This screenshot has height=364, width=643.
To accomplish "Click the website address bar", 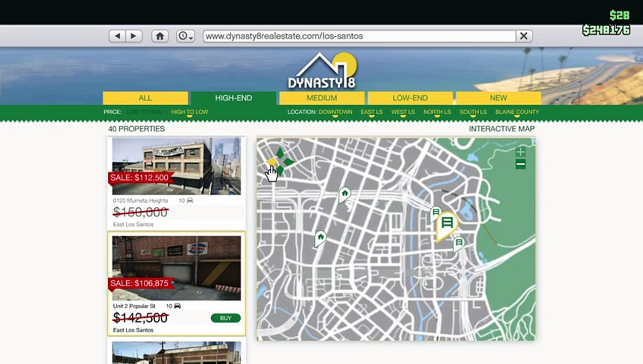I will point(359,36).
